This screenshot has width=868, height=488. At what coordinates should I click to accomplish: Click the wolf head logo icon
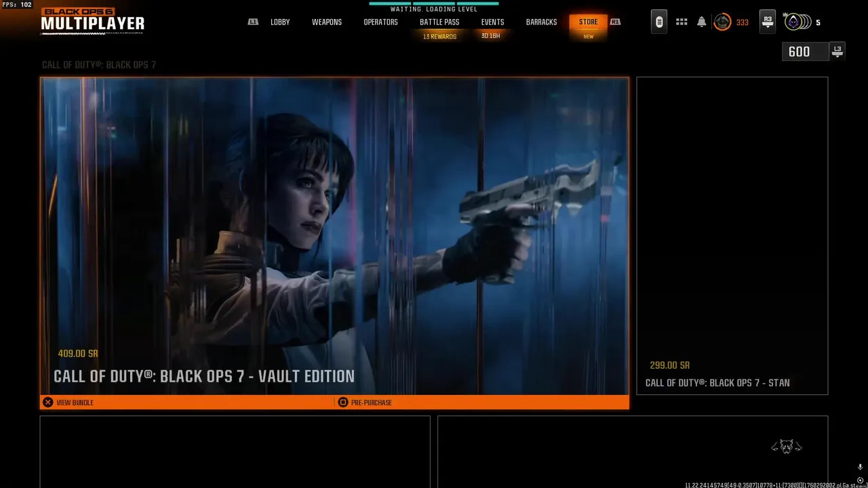(x=787, y=446)
